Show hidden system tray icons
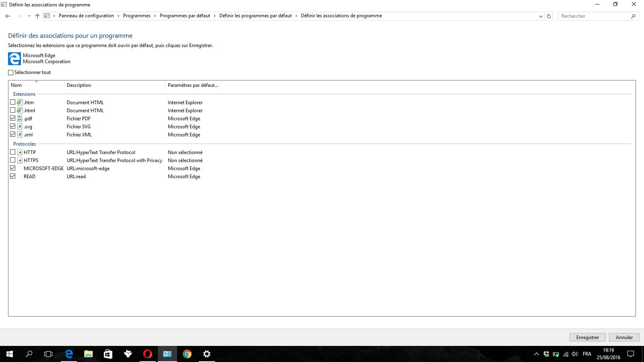This screenshot has width=644, height=362. tap(536, 354)
